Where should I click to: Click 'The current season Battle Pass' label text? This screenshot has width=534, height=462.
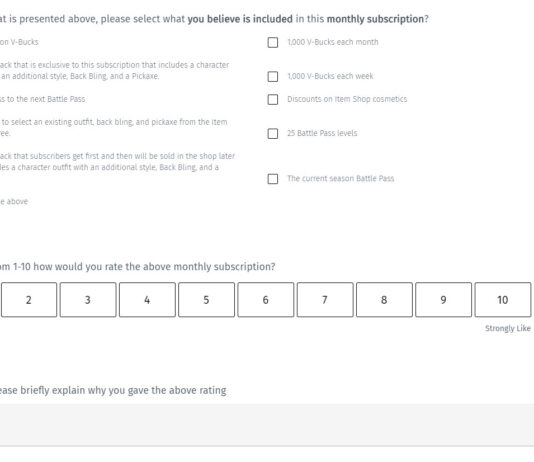pos(341,178)
